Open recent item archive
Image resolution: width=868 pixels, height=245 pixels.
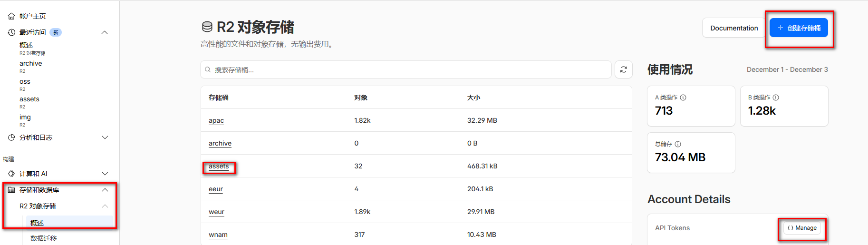click(x=31, y=67)
